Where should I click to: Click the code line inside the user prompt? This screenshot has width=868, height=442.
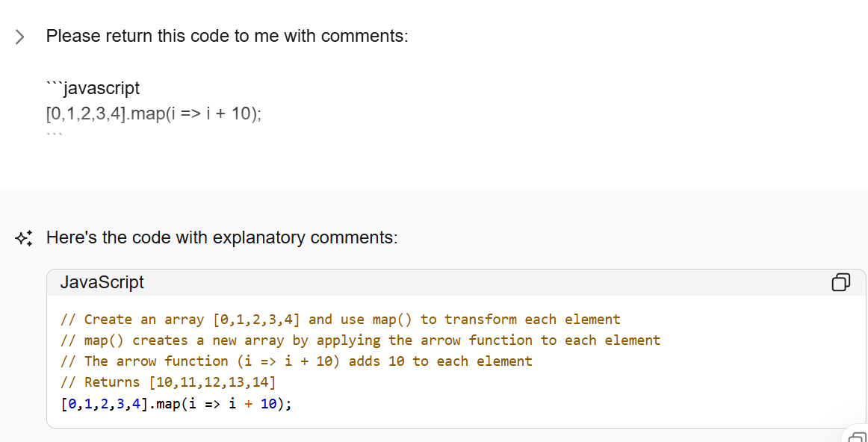(154, 114)
